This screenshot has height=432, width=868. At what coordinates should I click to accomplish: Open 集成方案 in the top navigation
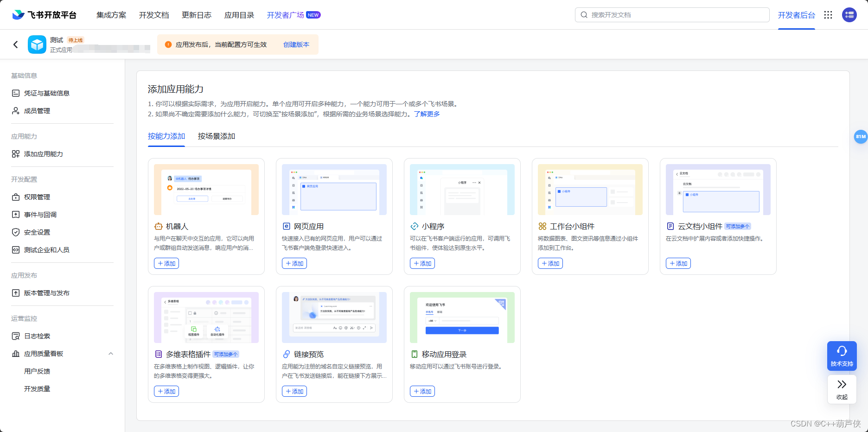(x=111, y=15)
